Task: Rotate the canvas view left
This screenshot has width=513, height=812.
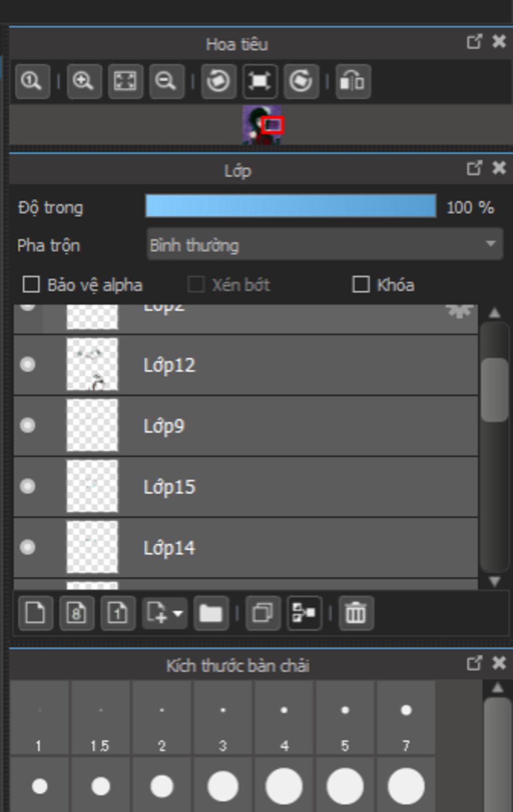Action: pyautogui.click(x=218, y=81)
